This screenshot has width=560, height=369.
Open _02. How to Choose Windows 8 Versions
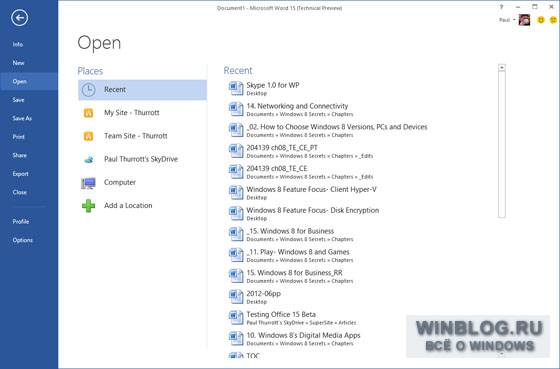(337, 127)
